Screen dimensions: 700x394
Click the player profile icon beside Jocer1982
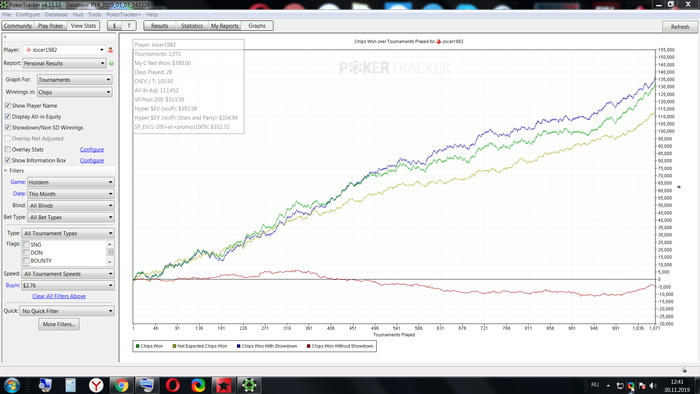point(110,50)
